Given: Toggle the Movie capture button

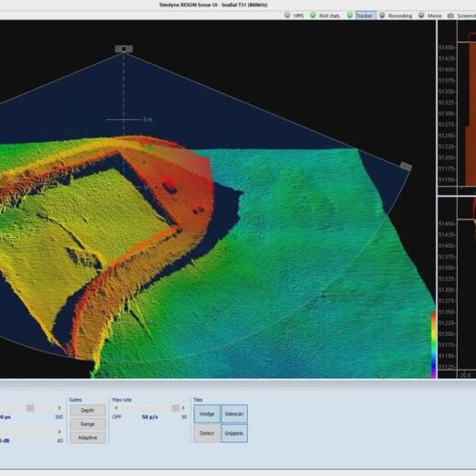Looking at the screenshot, I should [x=430, y=16].
